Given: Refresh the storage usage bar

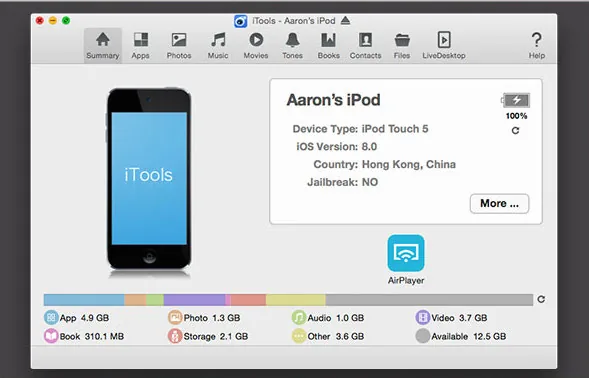Looking at the screenshot, I should click(541, 299).
